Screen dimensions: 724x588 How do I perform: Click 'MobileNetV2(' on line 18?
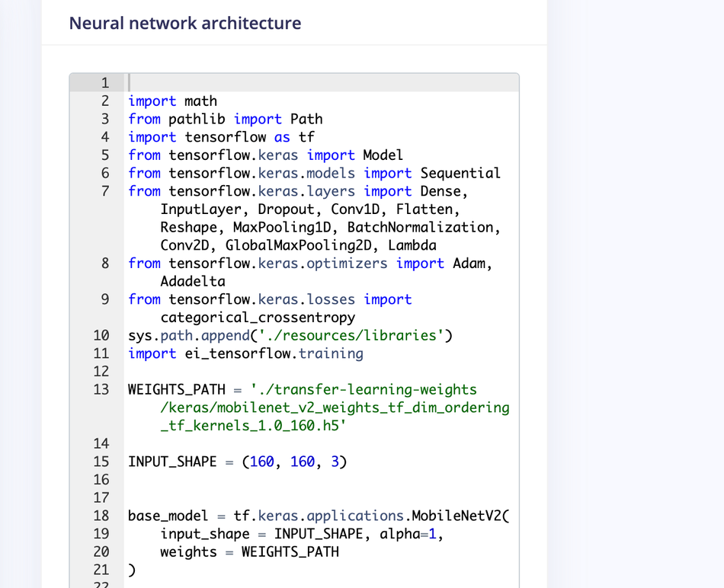click(x=461, y=516)
